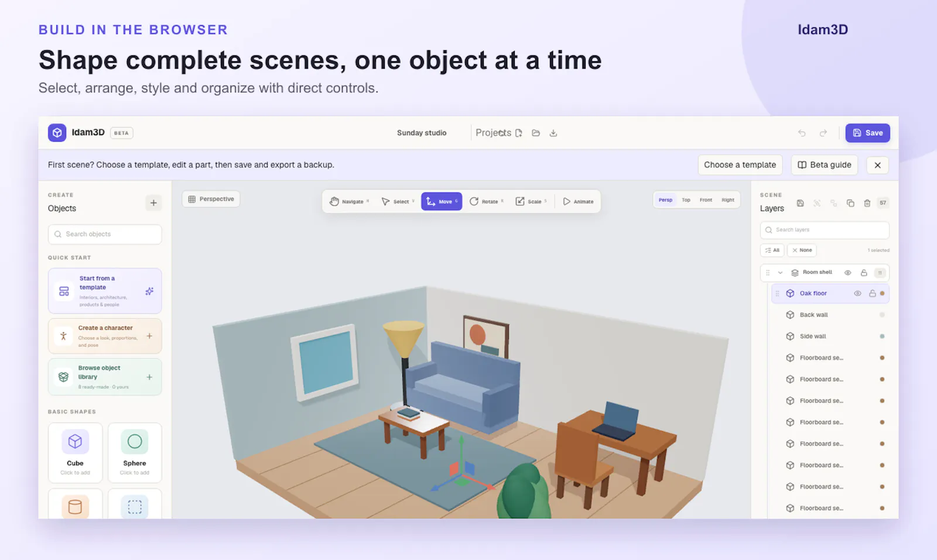The image size is (937, 560).
Task: Click the Idam3D cube logo icon
Action: point(57,133)
